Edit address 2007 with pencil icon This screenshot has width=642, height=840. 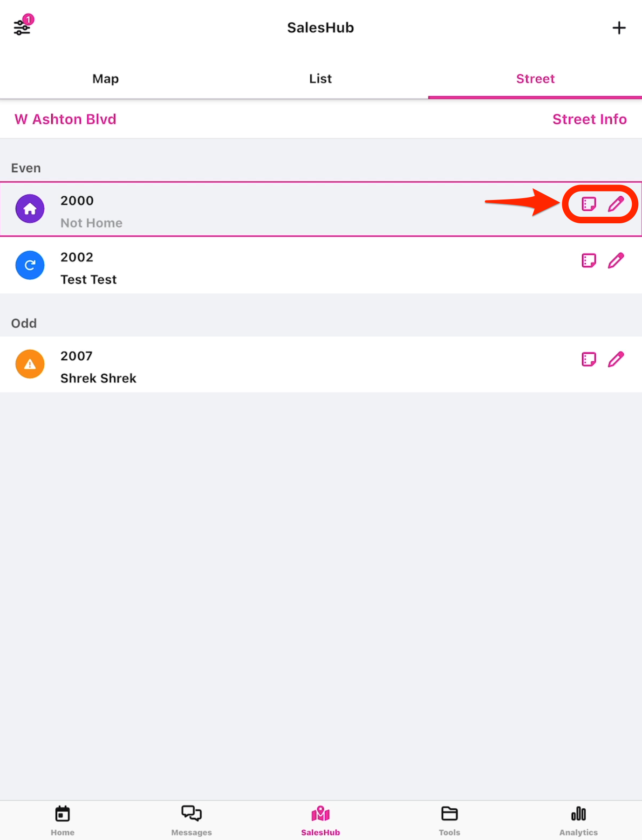pos(616,359)
